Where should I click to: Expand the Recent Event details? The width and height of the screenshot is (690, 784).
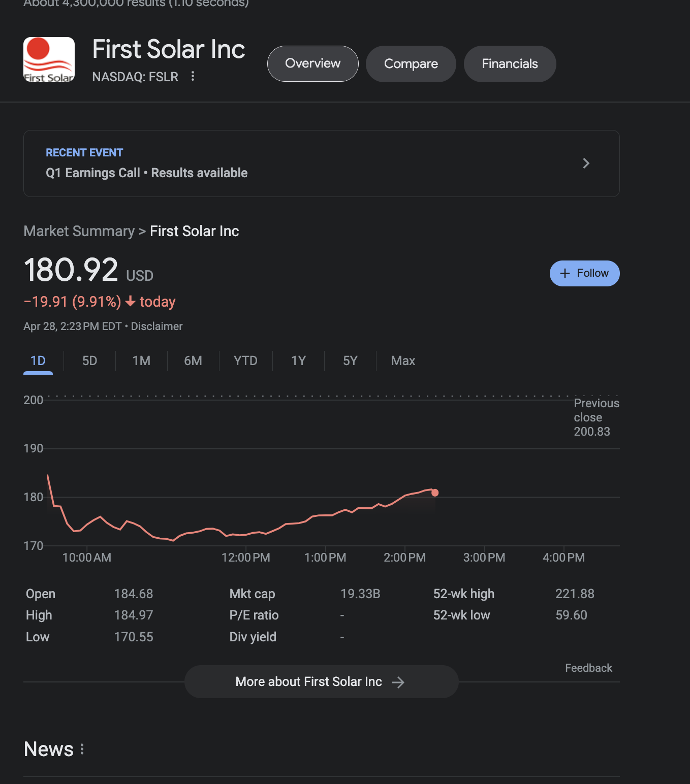[322, 164]
